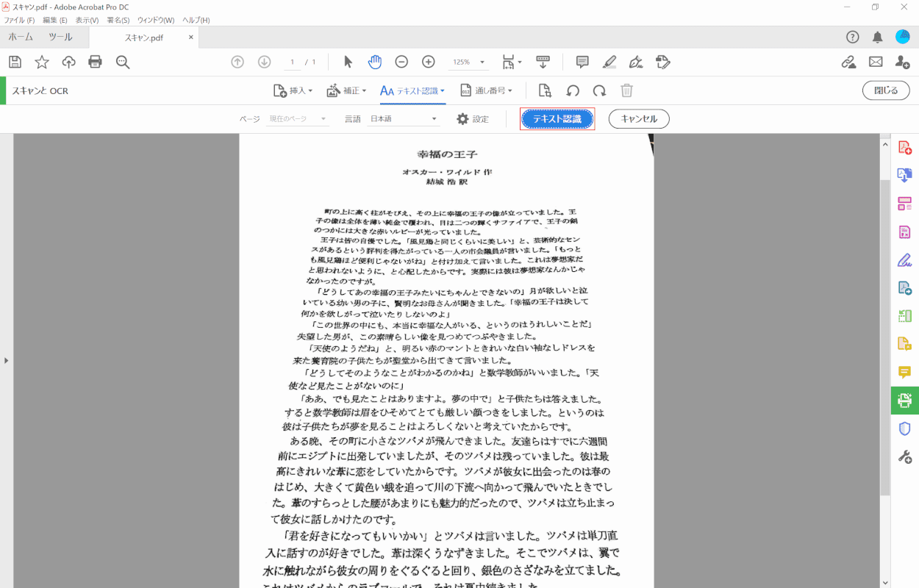Expand the left navigation pane arrow
Viewport: 919px width, 588px height.
(x=7, y=360)
